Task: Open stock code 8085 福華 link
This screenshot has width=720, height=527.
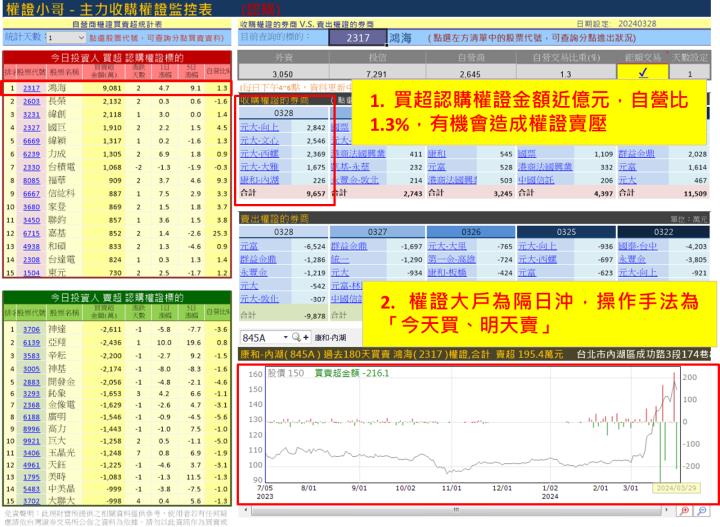Action: click(x=32, y=181)
